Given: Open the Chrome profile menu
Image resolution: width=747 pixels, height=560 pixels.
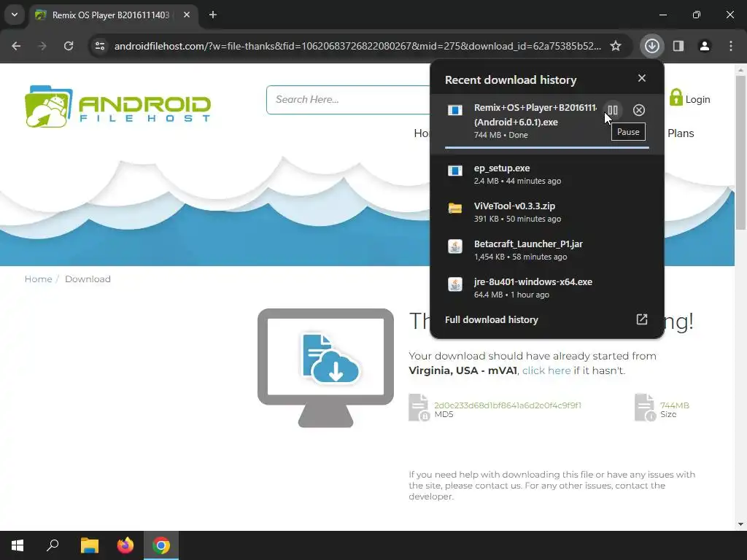Looking at the screenshot, I should (x=704, y=46).
